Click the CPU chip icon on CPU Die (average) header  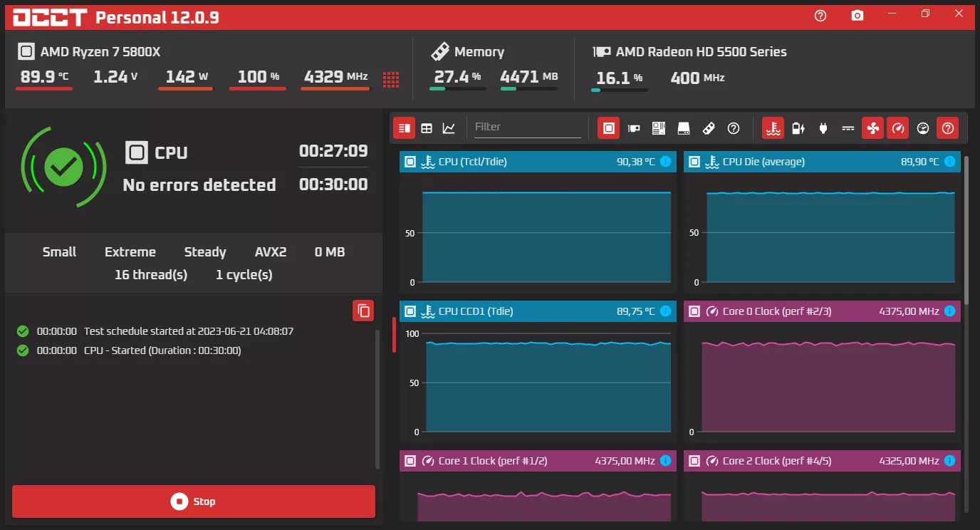point(694,162)
